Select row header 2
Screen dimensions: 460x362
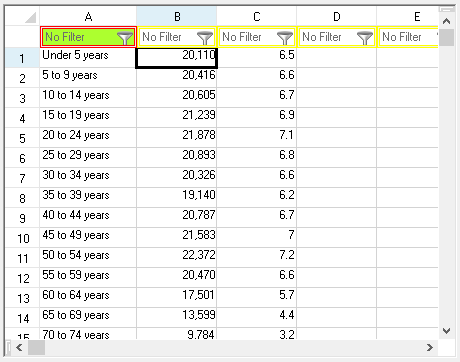22,78
